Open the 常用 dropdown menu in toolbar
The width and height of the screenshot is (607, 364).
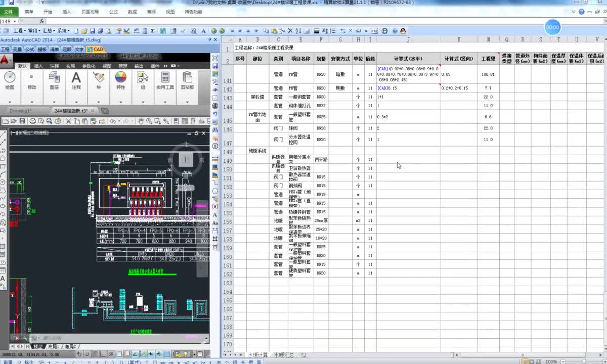click(34, 31)
